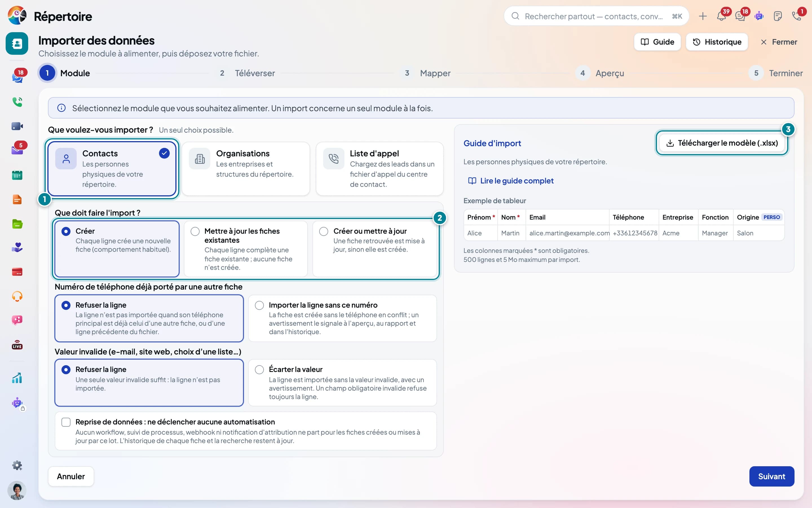
Task: Check the Reprise de données checkbox
Action: pos(66,422)
